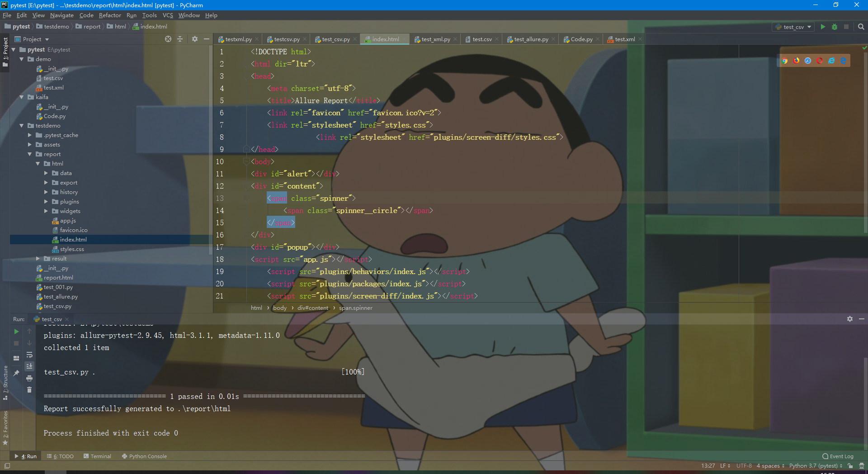
Task: Click testdemo in navigation bar
Action: click(52, 27)
